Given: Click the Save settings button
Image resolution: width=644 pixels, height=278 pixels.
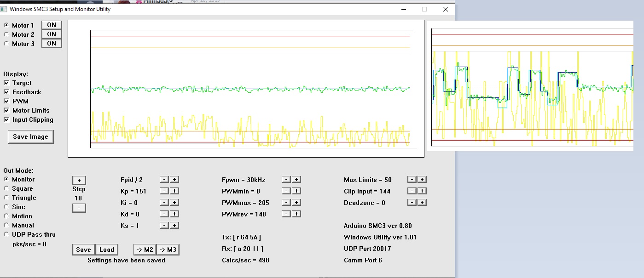Looking at the screenshot, I should [83, 250].
